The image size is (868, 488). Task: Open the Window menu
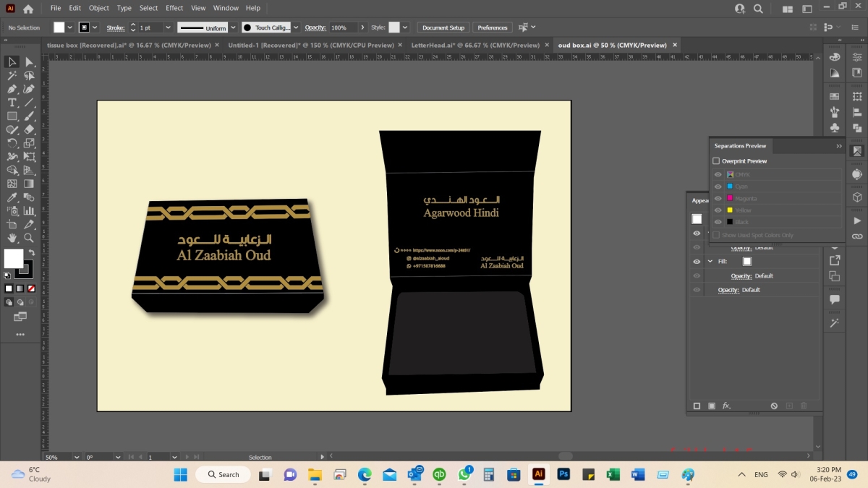(x=226, y=8)
